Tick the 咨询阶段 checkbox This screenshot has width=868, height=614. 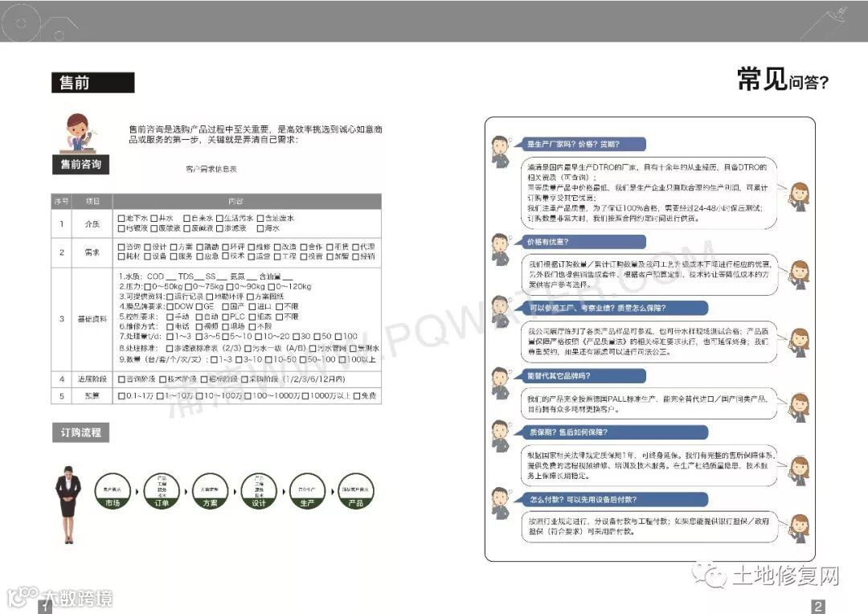(121, 379)
